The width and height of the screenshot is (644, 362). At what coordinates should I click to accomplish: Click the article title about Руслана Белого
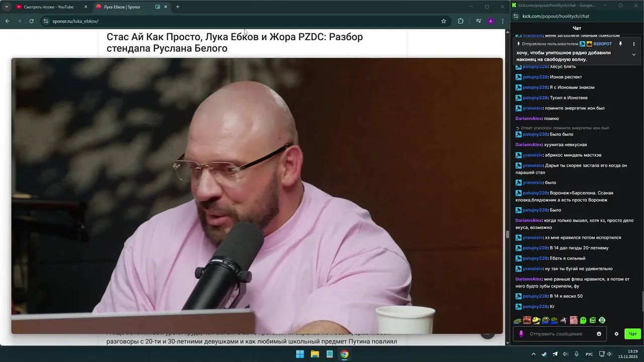[x=234, y=43]
